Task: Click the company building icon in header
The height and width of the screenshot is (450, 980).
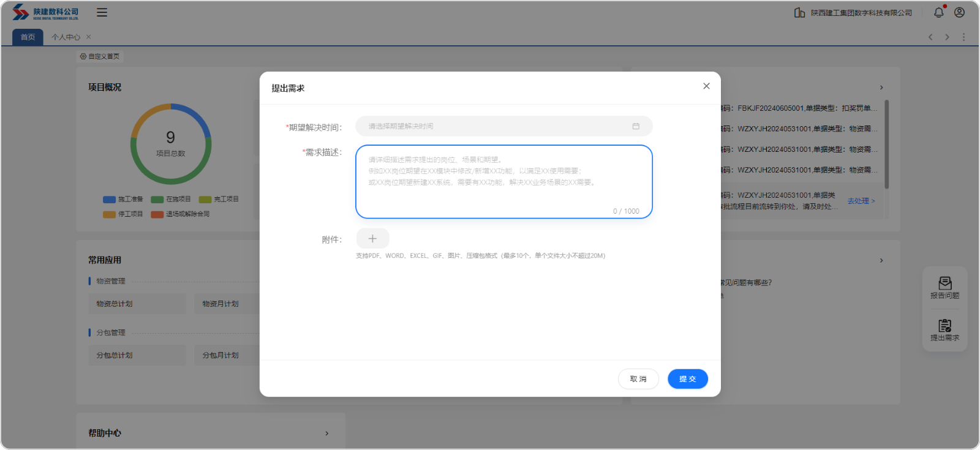Action: pyautogui.click(x=799, y=12)
